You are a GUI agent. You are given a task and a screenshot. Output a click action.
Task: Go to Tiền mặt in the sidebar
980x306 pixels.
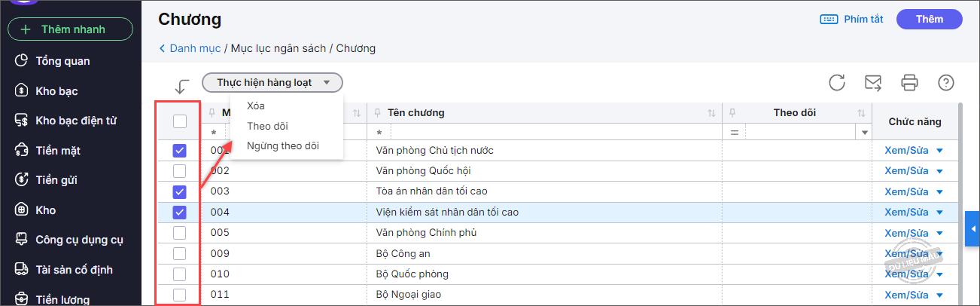57,151
